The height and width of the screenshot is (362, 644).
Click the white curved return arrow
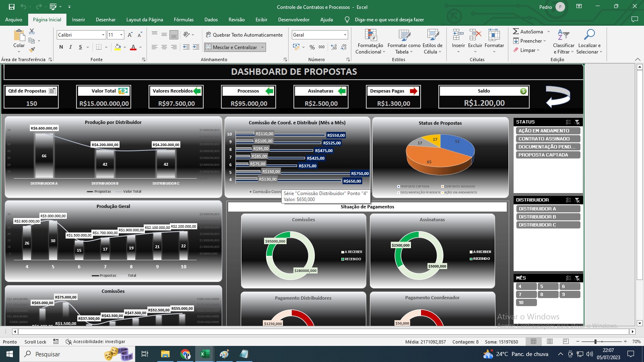pos(558,97)
